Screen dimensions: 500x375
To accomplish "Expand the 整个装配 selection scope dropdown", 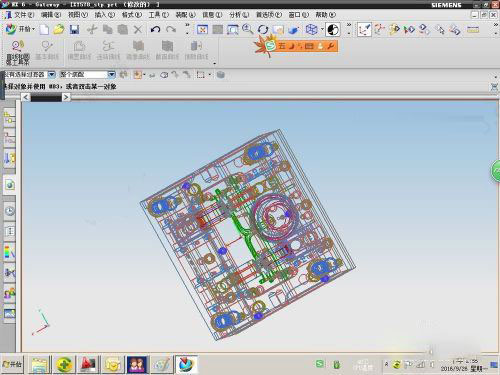I will tap(111, 74).
